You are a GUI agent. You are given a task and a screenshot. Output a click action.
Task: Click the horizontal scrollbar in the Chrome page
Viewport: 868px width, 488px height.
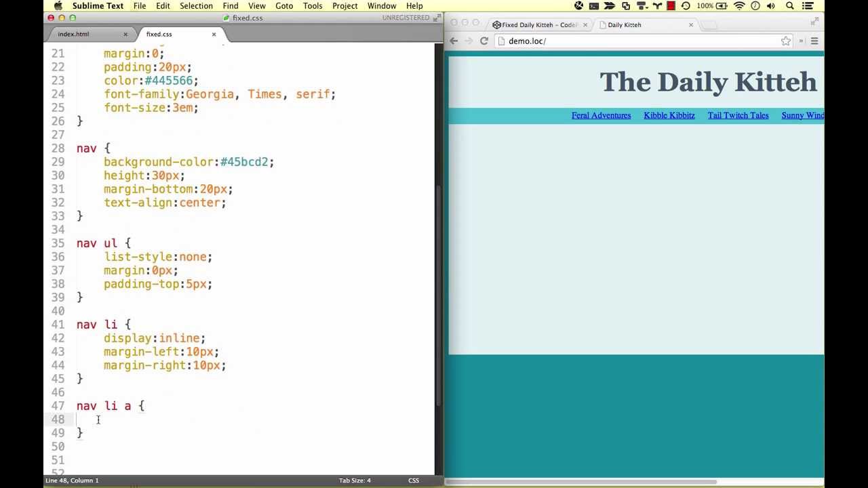pos(581,483)
